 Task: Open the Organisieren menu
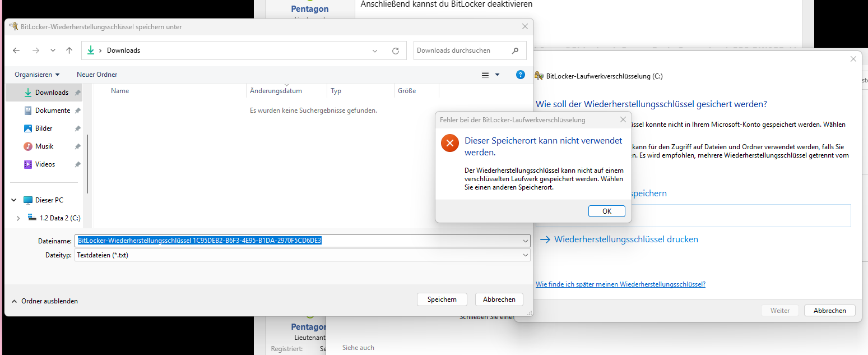(x=37, y=75)
